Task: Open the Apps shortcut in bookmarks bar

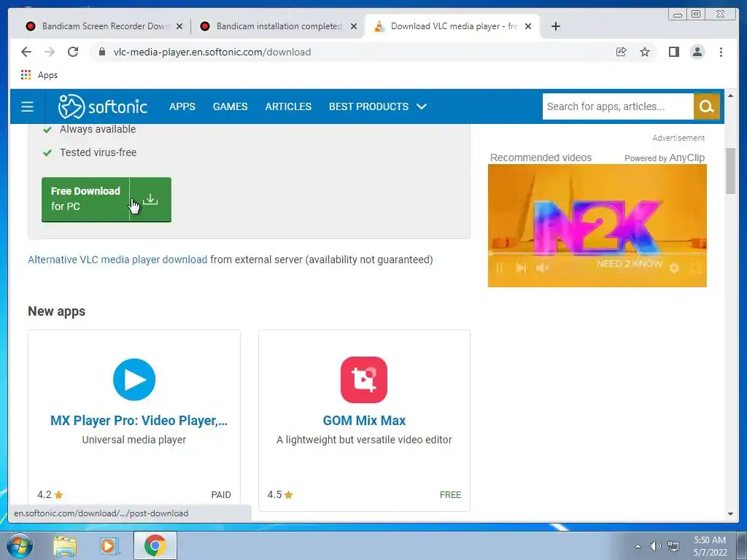Action: point(39,75)
